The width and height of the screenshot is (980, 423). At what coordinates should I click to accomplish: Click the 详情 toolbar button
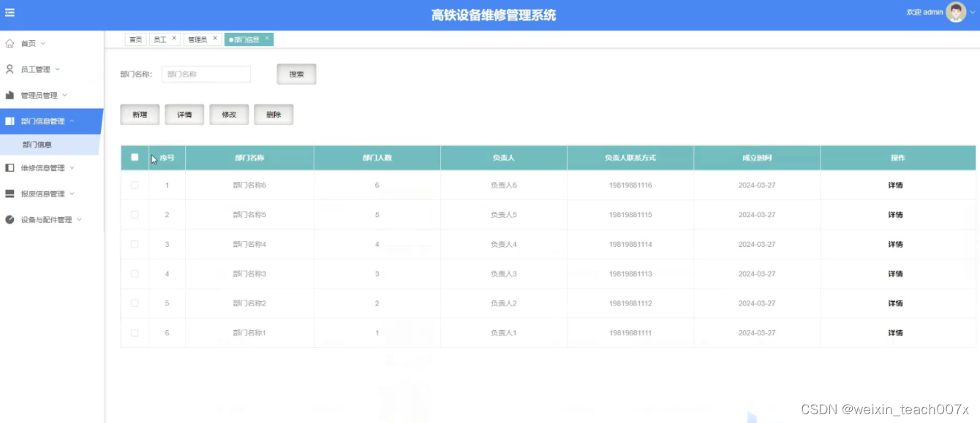[x=184, y=115]
